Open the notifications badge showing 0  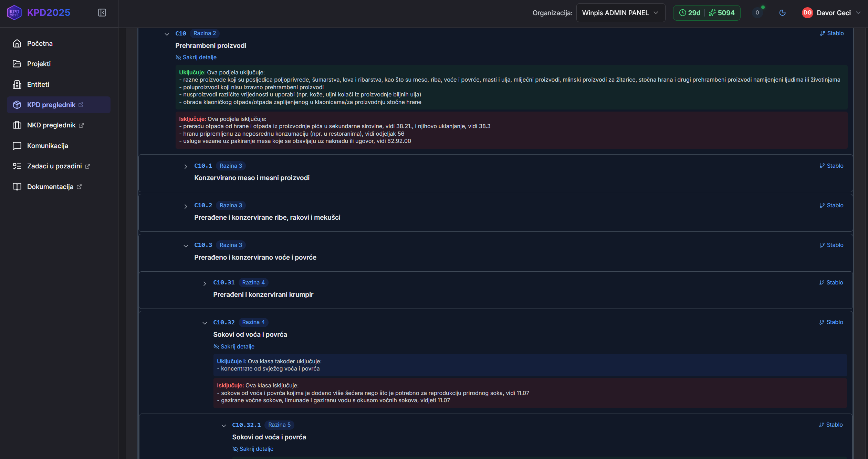pos(757,13)
